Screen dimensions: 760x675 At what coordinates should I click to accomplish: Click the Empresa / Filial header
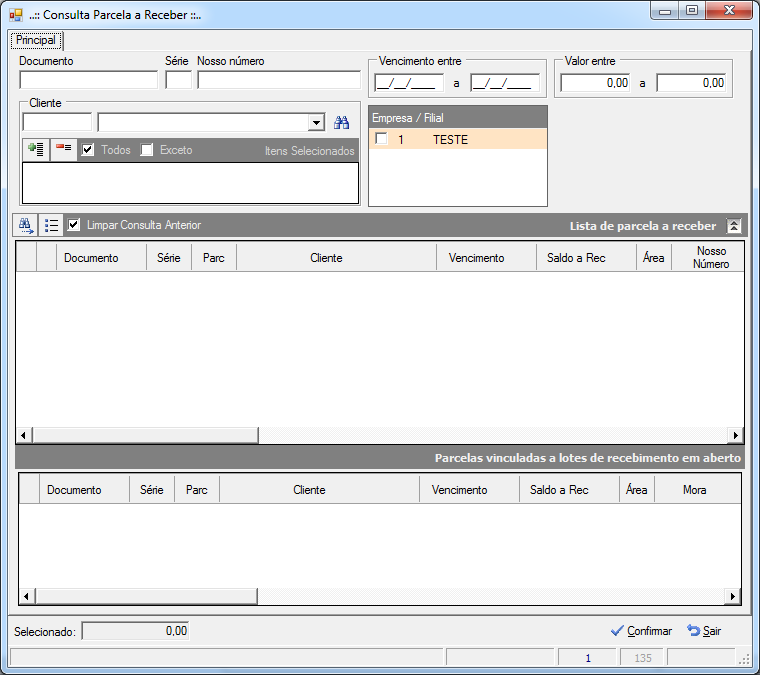(458, 118)
